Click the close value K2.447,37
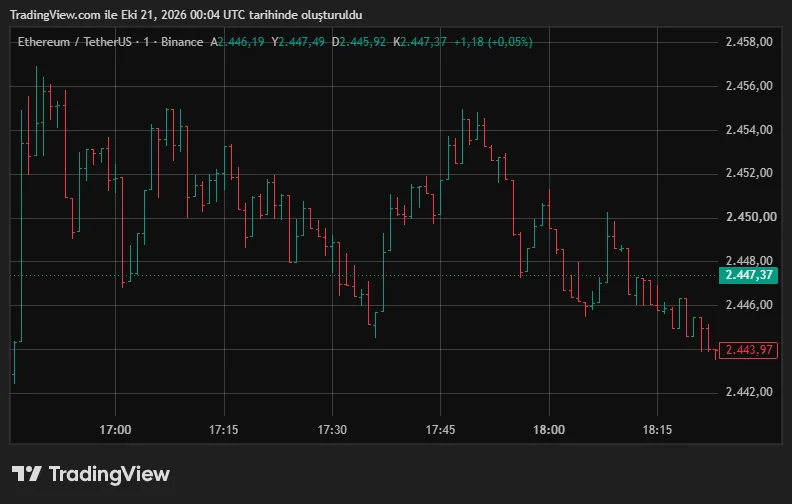Screen dimensions: 792x504 (420, 42)
